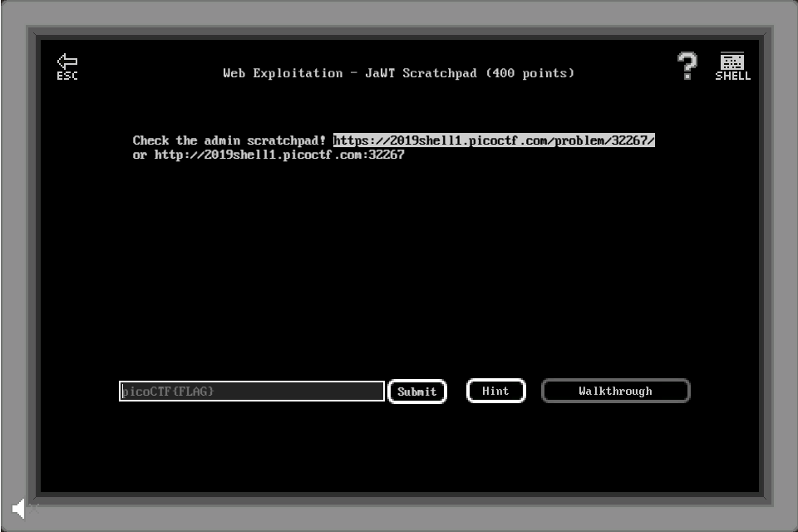Open the highlighted https problem/32267 link
This screenshot has width=798, height=532.
click(494, 140)
